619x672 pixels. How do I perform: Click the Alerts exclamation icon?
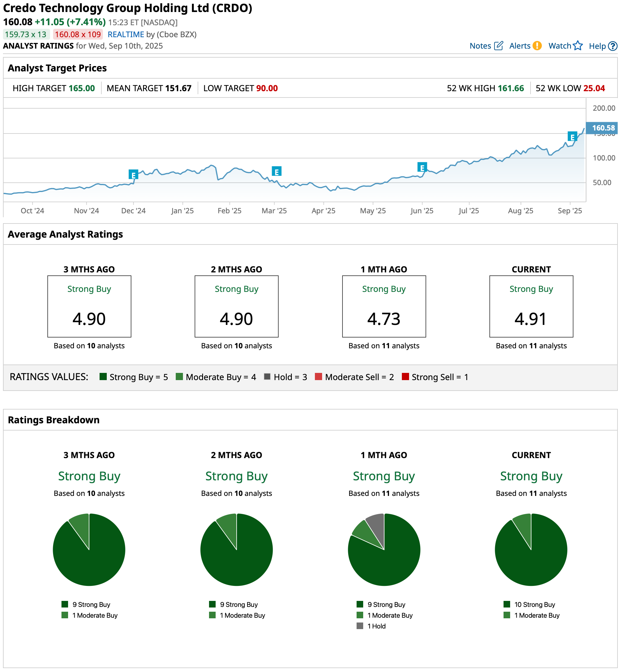537,46
